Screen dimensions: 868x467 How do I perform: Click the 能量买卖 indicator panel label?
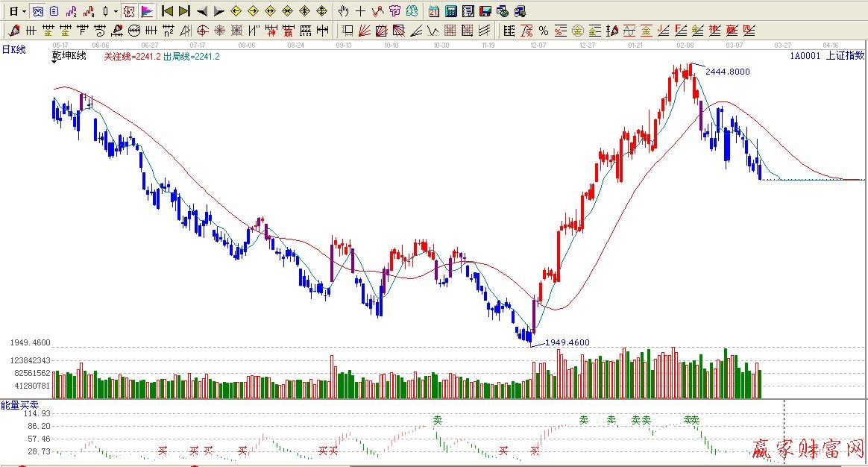tap(15, 405)
